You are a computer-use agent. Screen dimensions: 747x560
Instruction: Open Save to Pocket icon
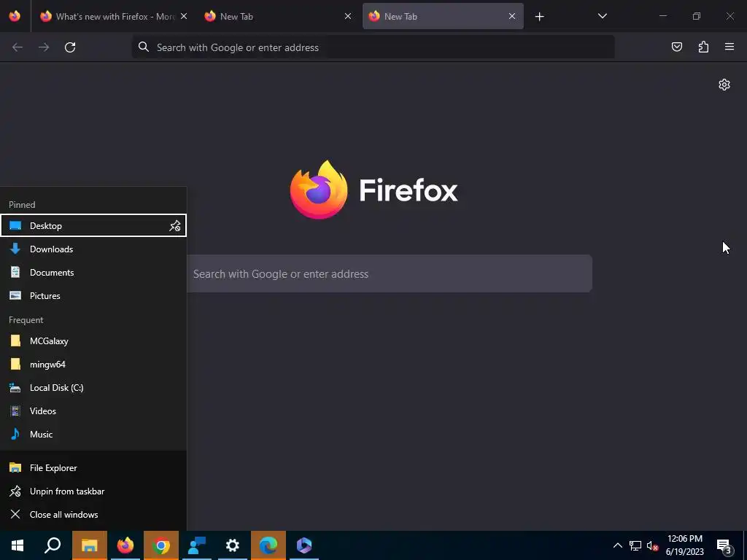676,47
